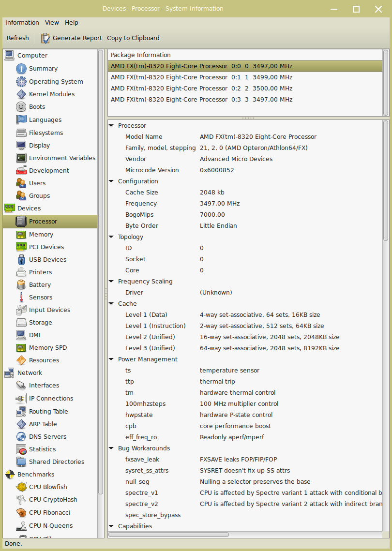Viewport: 392px width, 551px height.
Task: Collapse the Power Management section
Action: (x=111, y=359)
